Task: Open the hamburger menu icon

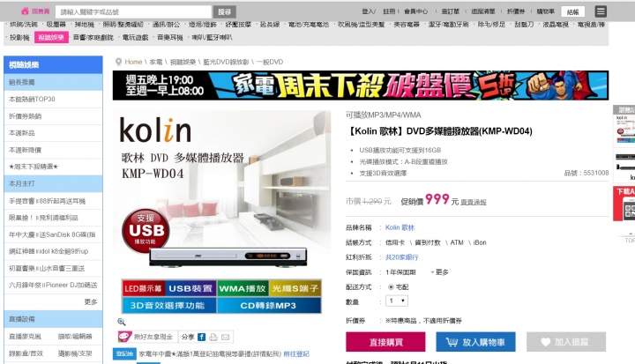Action: pyautogui.click(x=601, y=11)
